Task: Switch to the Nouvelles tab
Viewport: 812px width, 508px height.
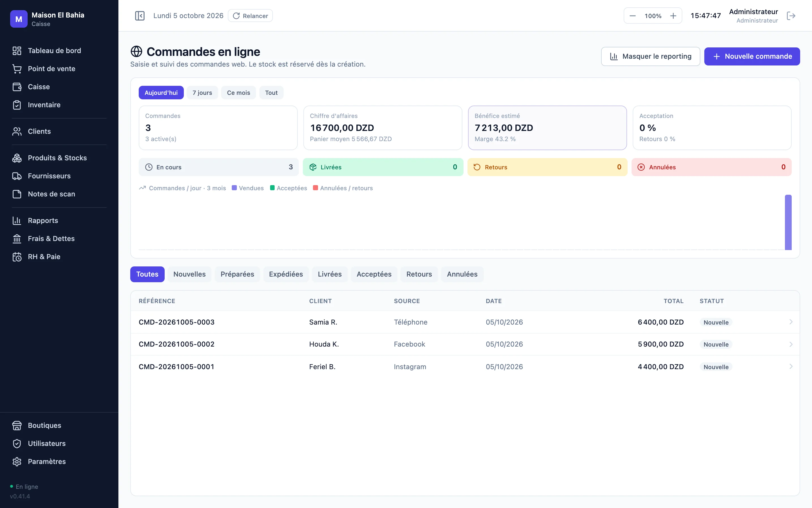Action: 189,274
